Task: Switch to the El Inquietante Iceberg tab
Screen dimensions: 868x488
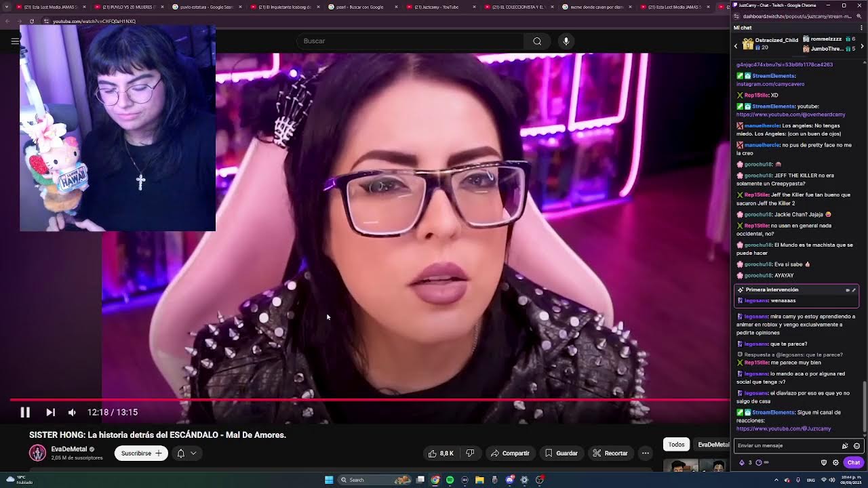Action: pos(283,7)
